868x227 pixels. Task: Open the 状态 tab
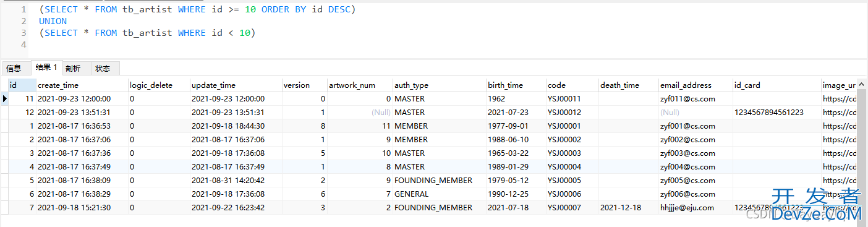pos(103,68)
